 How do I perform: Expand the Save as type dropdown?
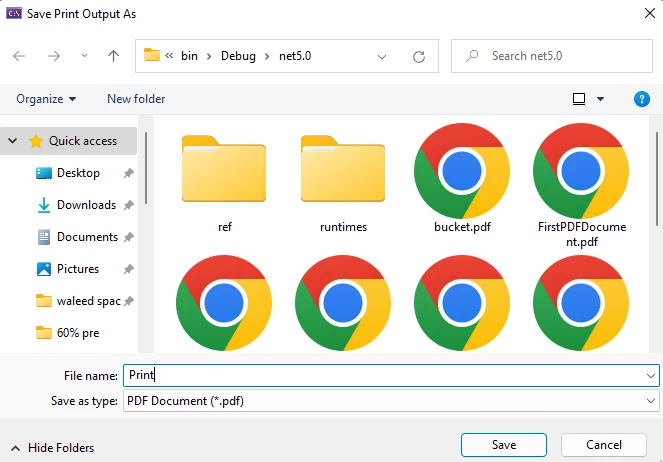point(651,401)
